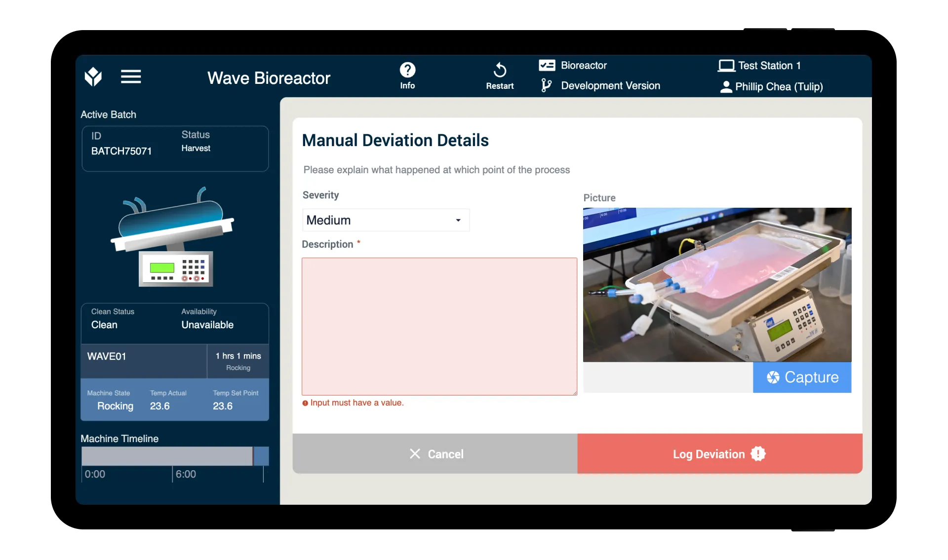Open the Info help icon
Screen dimensions: 948x560
click(x=407, y=70)
